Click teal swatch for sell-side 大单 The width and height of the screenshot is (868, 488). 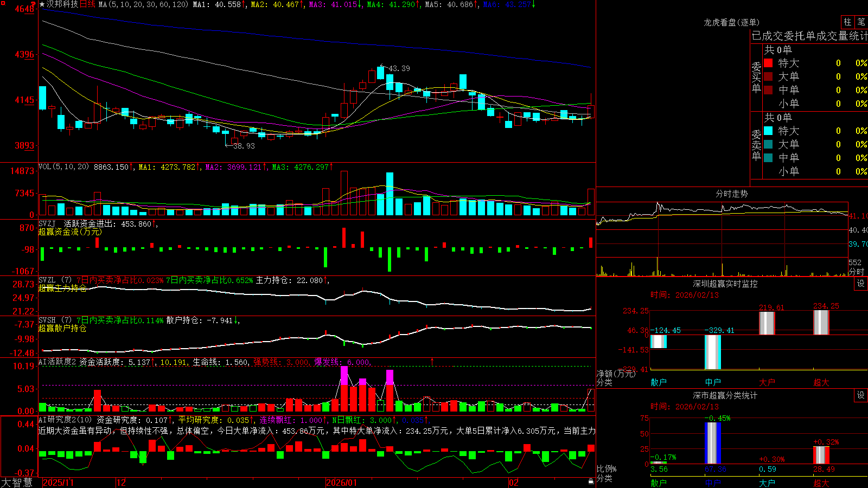pyautogui.click(x=768, y=144)
